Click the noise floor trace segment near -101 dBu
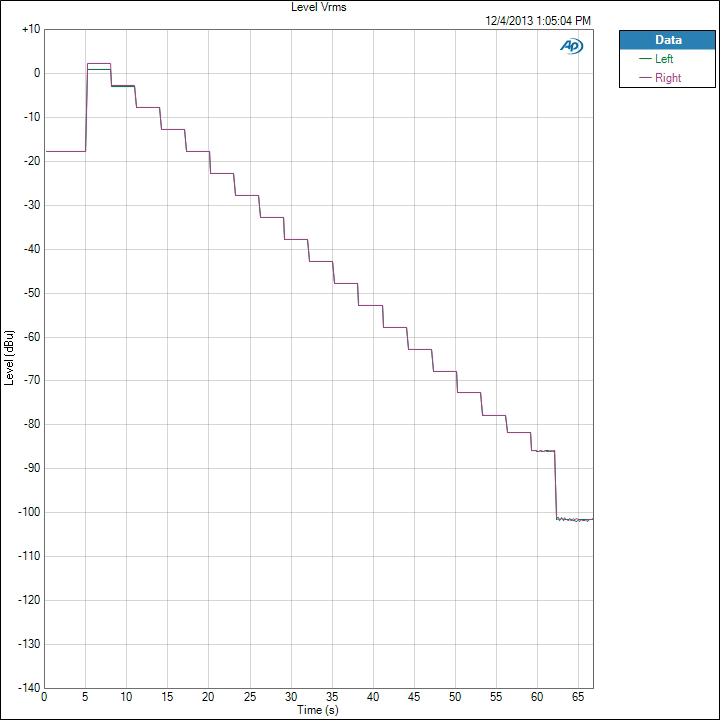Screen dimensions: 720x720 click(575, 519)
